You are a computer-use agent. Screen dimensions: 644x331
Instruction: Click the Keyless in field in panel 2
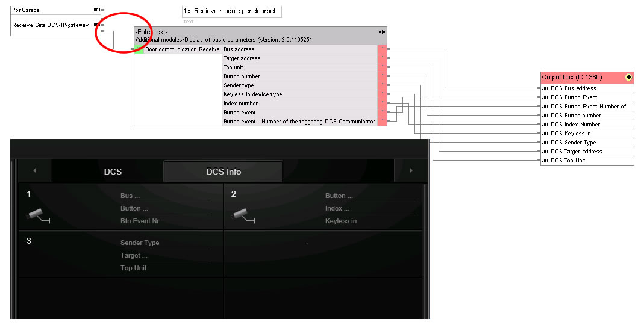click(341, 221)
